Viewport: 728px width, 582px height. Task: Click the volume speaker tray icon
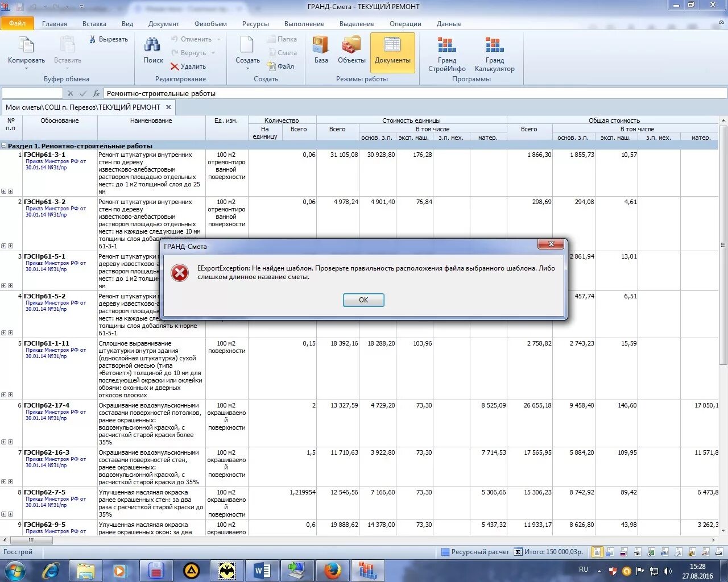tap(668, 571)
